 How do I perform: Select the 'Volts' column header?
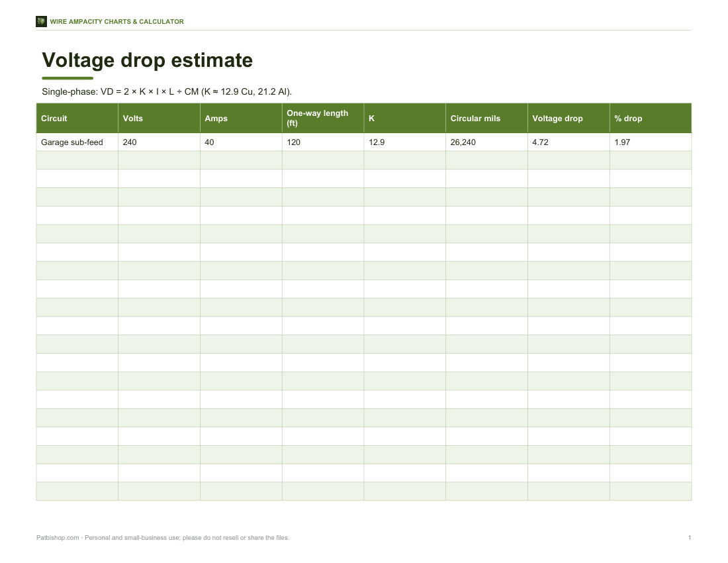(159, 119)
